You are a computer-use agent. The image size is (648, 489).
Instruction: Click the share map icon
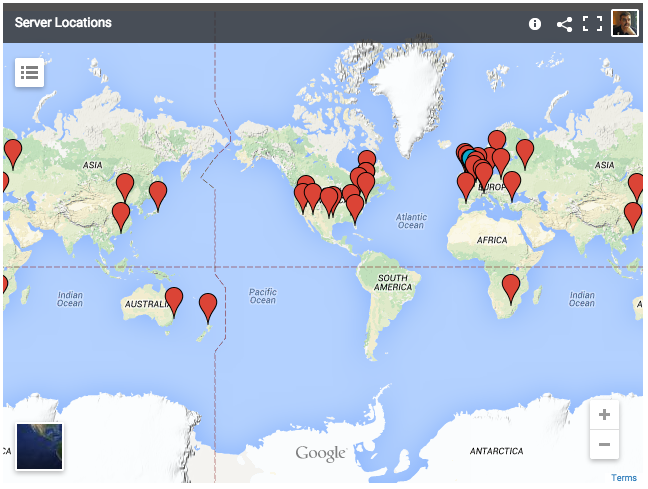pos(564,23)
